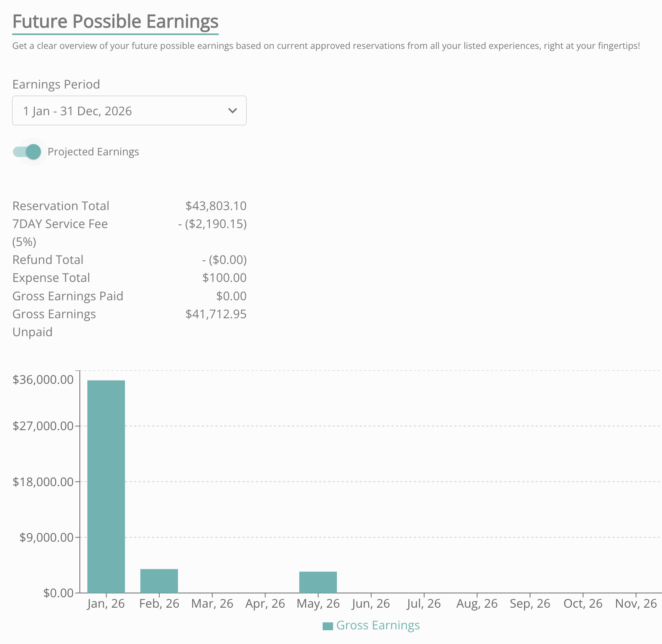Viewport: 662px width, 644px height.
Task: Click the chevron arrow in the period selector
Action: pos(232,111)
